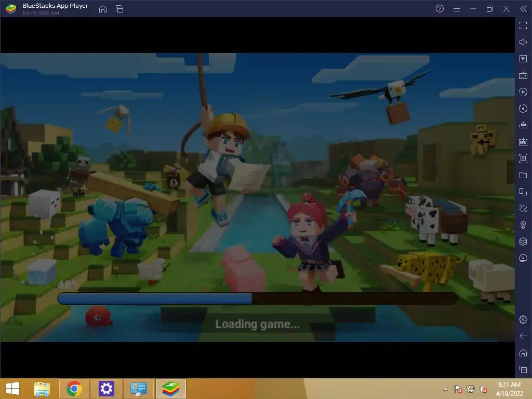Open multi-instance manager layers icon
The image size is (532, 399).
tap(523, 242)
